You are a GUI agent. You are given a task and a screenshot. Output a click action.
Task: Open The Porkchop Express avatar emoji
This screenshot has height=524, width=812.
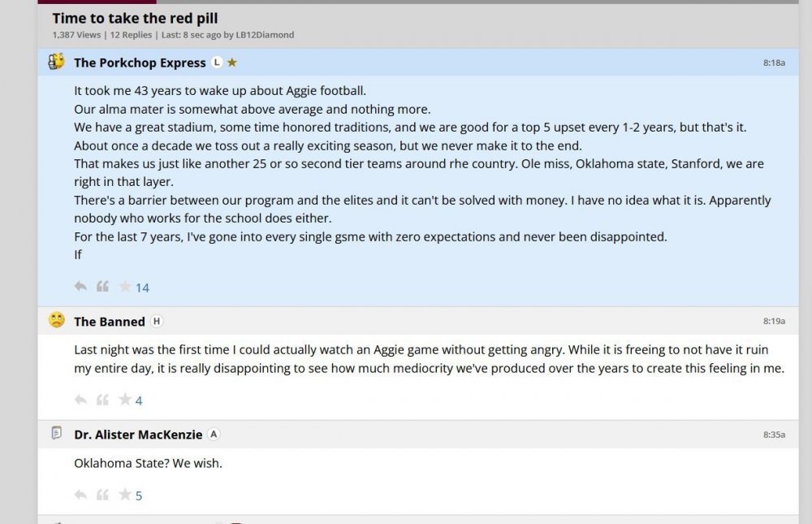56,62
